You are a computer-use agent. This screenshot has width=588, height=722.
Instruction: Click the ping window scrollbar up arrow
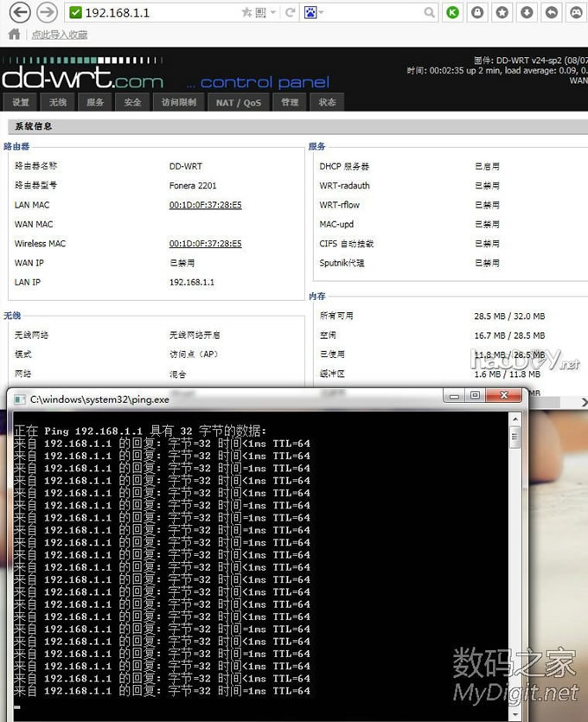(514, 419)
